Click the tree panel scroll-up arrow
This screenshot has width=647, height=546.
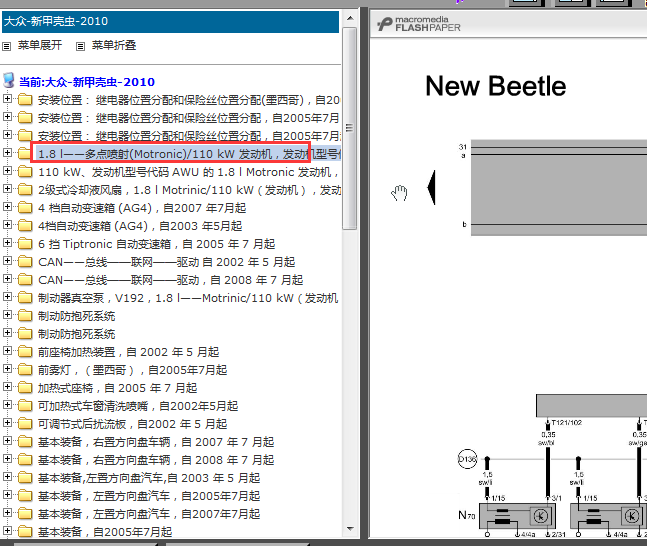click(350, 18)
